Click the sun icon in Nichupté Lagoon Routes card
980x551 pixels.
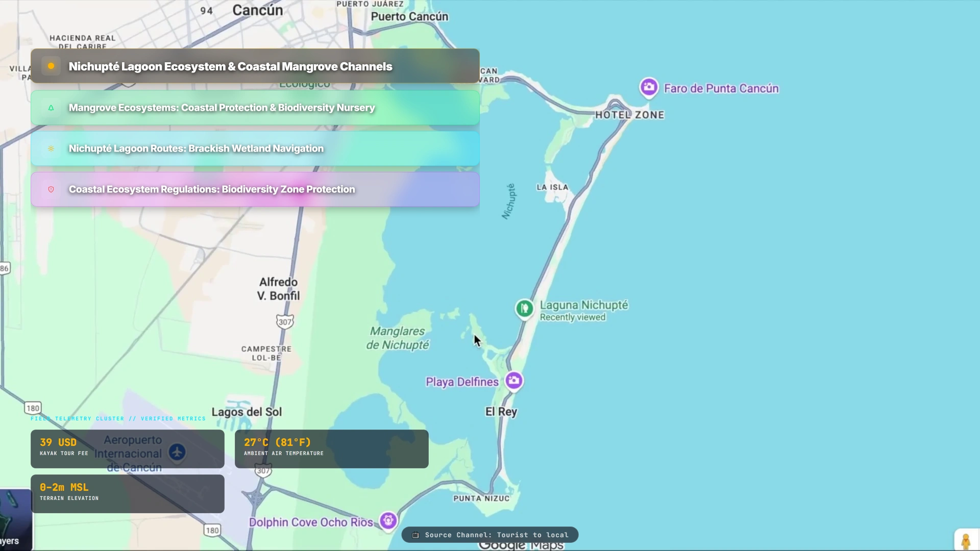point(51,148)
